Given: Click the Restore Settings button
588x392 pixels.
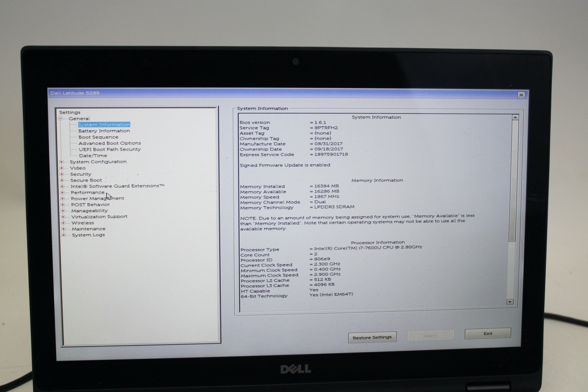Looking at the screenshot, I should pyautogui.click(x=372, y=337).
